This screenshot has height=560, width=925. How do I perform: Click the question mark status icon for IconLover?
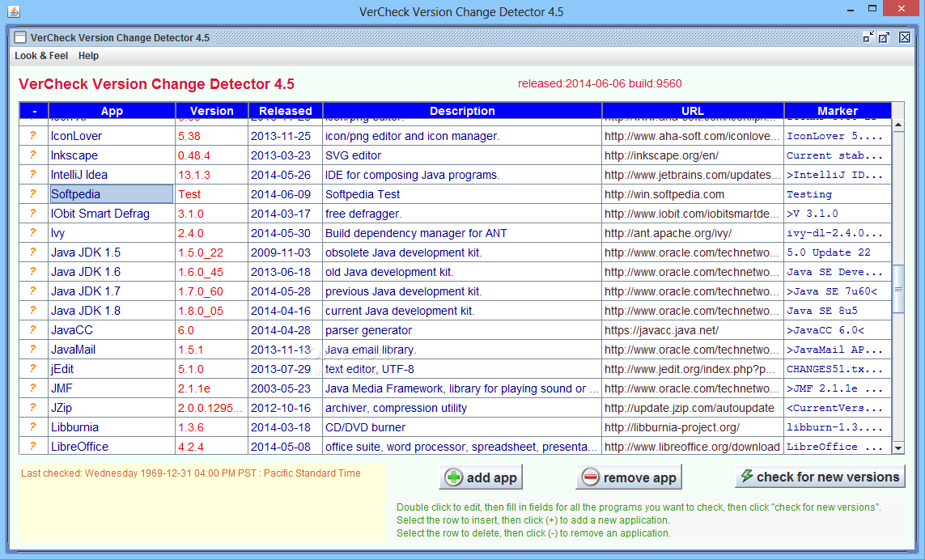pyautogui.click(x=33, y=136)
